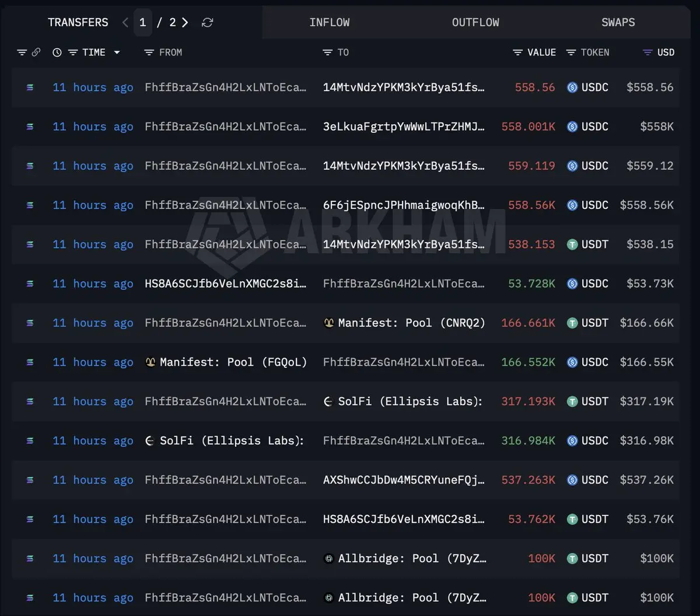This screenshot has width=700, height=616.
Task: Open 14MtvNdzYPKM3kYrBya51fs on 558.56 row
Action: coord(404,87)
